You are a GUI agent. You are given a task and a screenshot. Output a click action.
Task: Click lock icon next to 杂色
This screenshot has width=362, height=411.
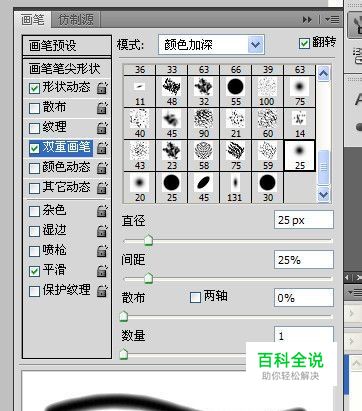[x=102, y=211]
